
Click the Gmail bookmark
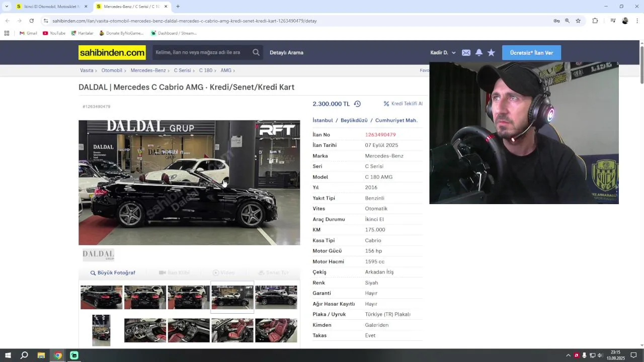pyautogui.click(x=28, y=33)
